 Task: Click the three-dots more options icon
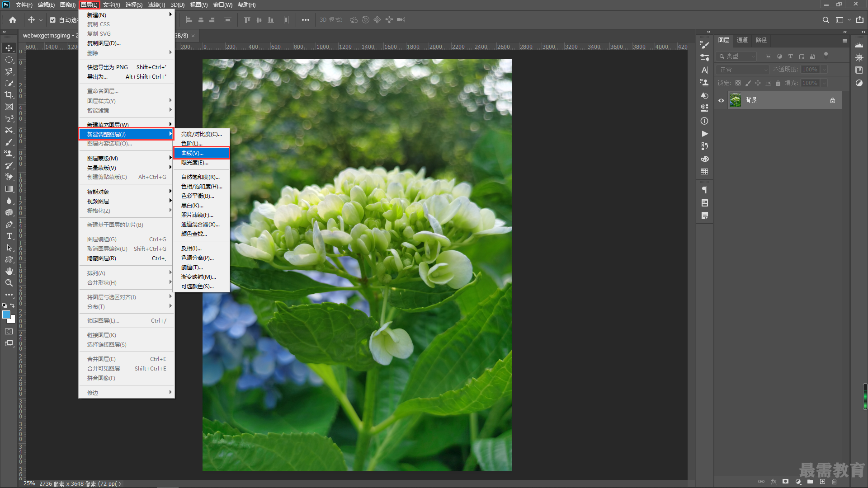tap(306, 20)
